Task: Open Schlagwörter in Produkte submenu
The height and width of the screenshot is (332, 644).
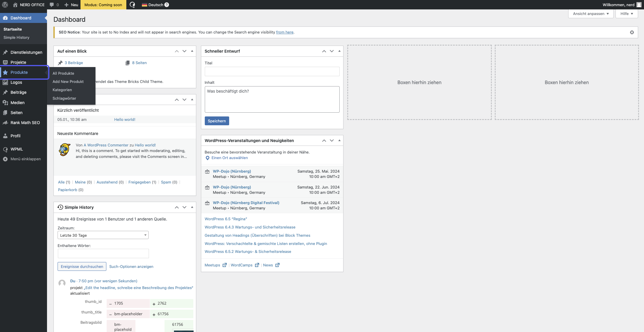Action: (64, 98)
